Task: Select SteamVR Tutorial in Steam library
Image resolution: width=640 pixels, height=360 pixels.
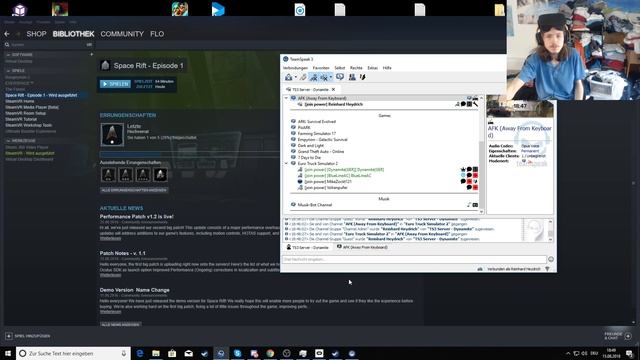Action: pyautogui.click(x=21, y=119)
